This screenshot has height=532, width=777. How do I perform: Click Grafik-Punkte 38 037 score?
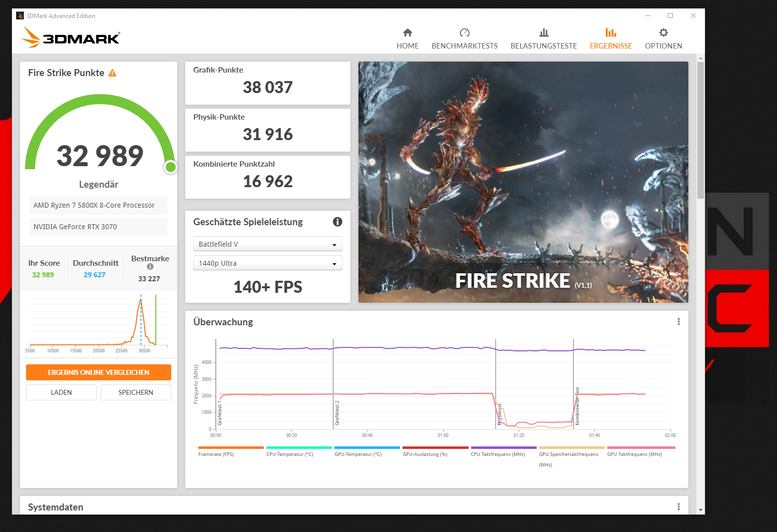click(268, 88)
